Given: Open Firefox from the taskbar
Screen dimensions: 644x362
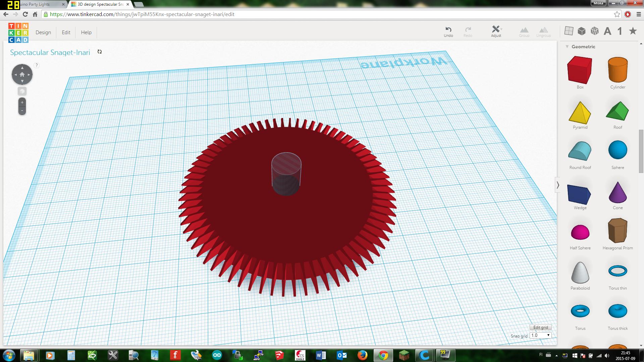Looking at the screenshot, I should coord(362,355).
